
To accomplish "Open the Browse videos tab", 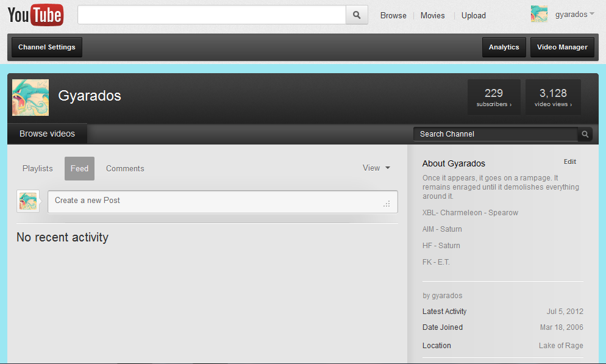I will (x=47, y=134).
